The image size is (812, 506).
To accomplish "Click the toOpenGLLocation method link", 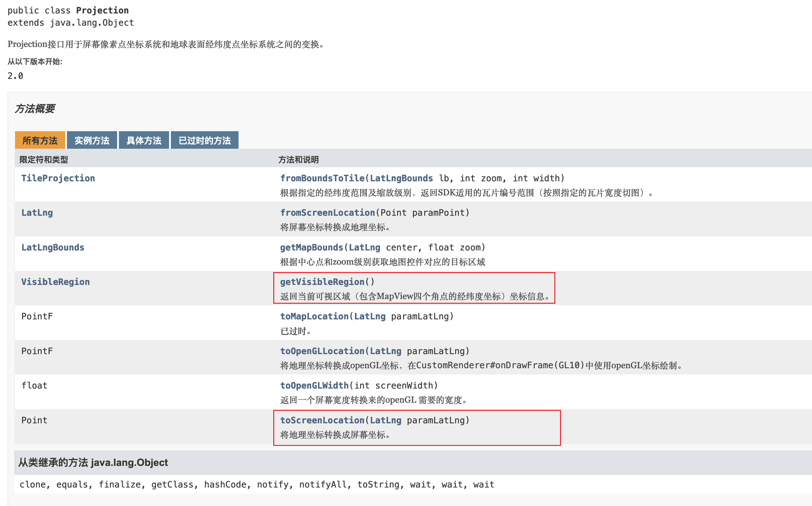I will click(x=322, y=351).
